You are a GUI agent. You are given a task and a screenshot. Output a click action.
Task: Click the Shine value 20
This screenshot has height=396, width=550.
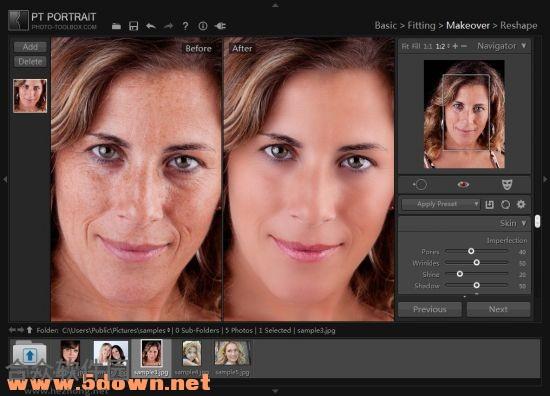[x=522, y=275]
